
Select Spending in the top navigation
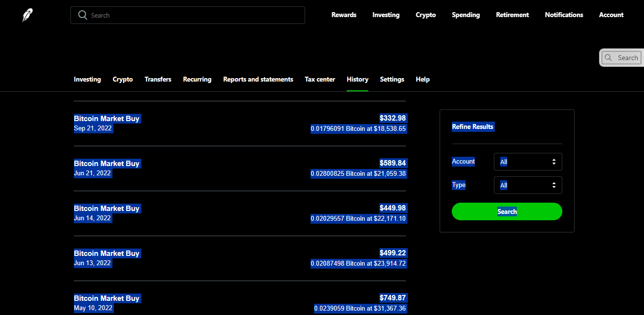466,15
